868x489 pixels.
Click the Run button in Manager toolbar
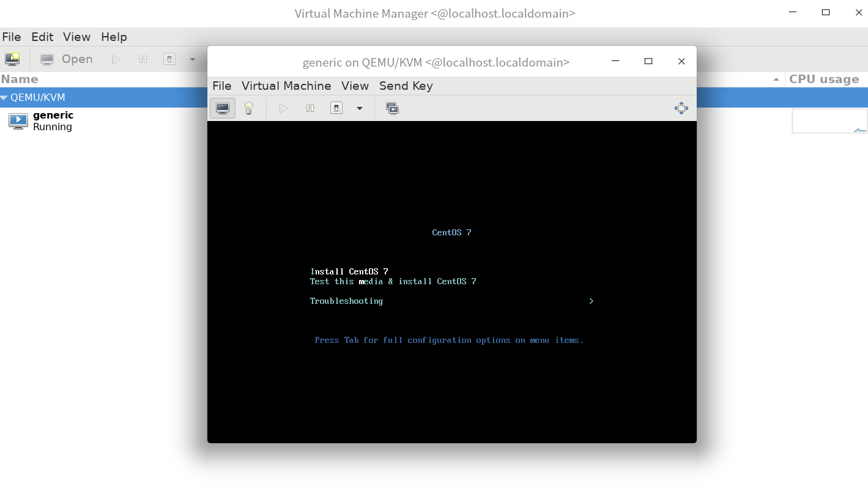point(116,59)
